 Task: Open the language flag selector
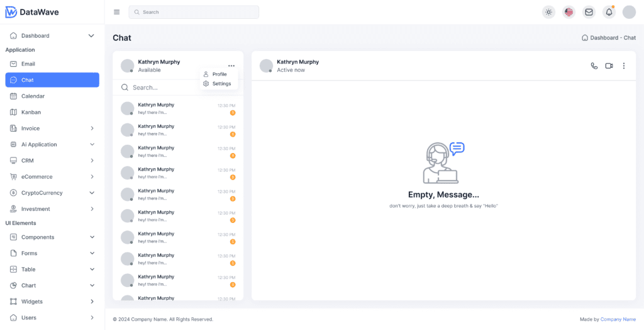click(x=569, y=12)
